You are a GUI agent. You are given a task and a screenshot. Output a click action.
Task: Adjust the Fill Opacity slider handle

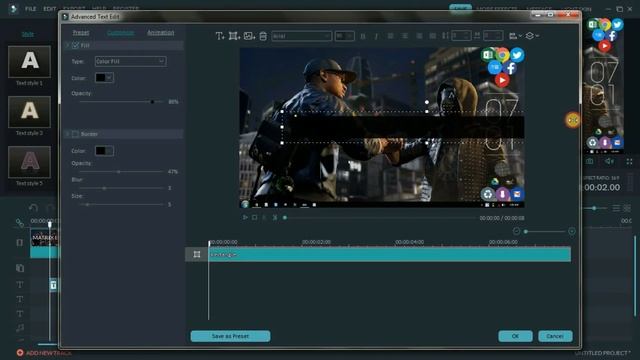[152, 102]
